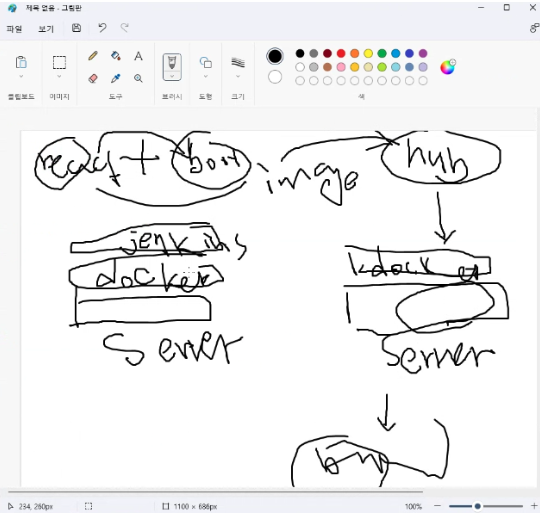
Task: Expand the size dropdown arrow
Action: pyautogui.click(x=238, y=76)
